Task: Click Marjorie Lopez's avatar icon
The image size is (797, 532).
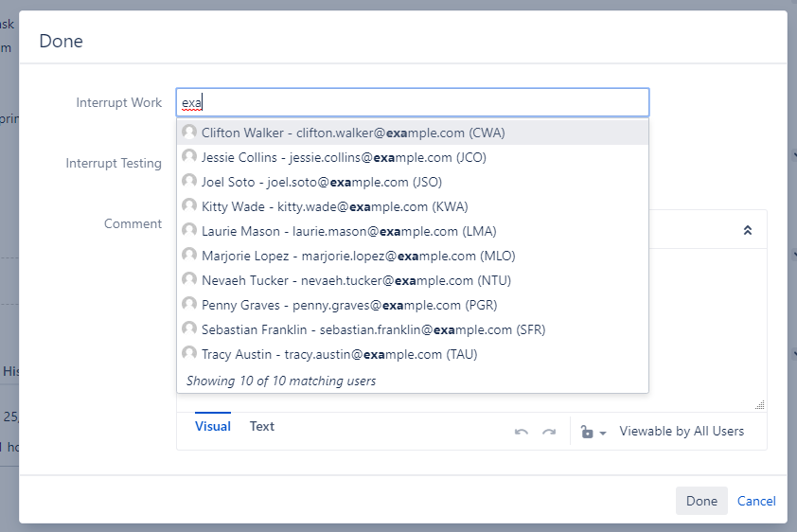Action: (189, 255)
